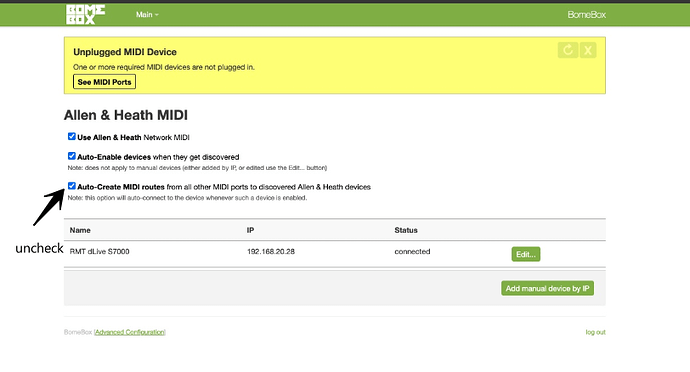Open the Main dropdown menu
Viewport: 690px width, 372px height.
point(147,15)
